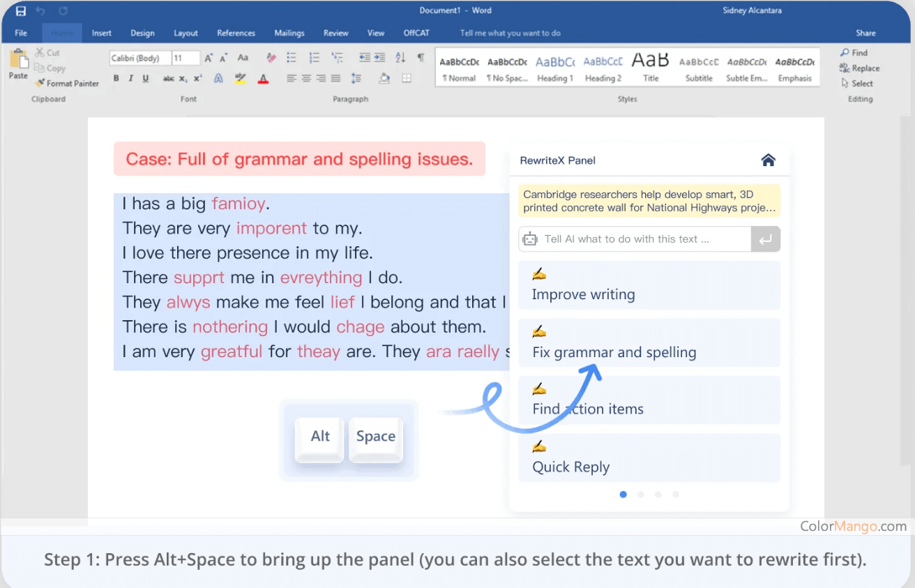
Task: Open the font size 11 dropdown
Action: pos(186,59)
